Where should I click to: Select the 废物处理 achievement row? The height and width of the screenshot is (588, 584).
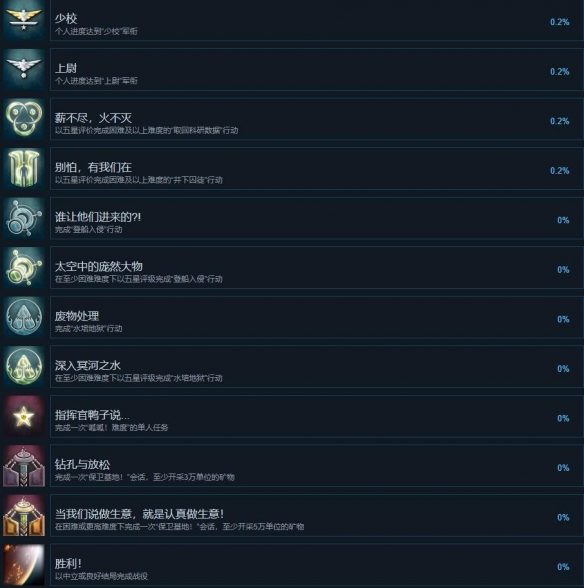click(x=317, y=317)
